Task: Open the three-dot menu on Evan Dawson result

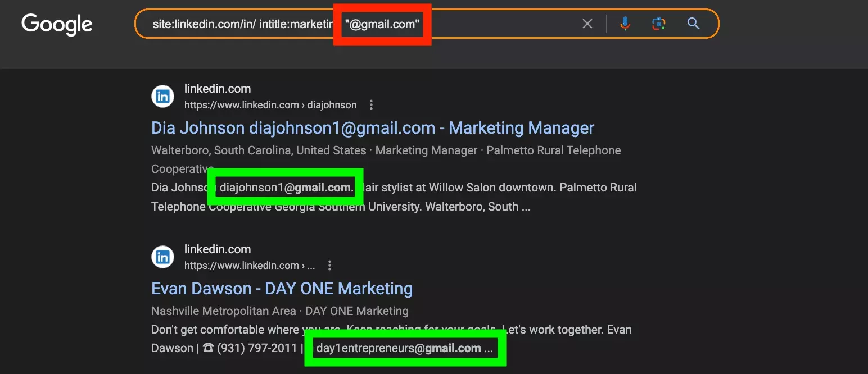Action: click(330, 265)
